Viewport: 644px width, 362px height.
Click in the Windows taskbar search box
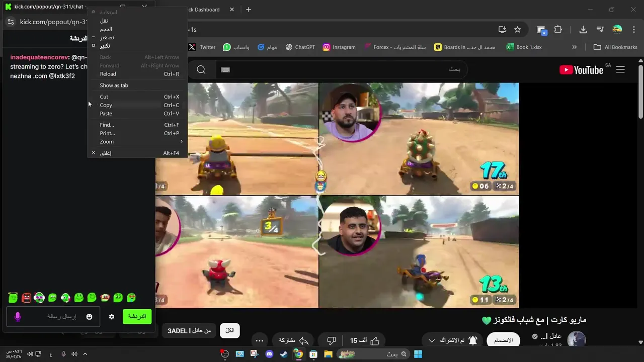(x=372, y=354)
